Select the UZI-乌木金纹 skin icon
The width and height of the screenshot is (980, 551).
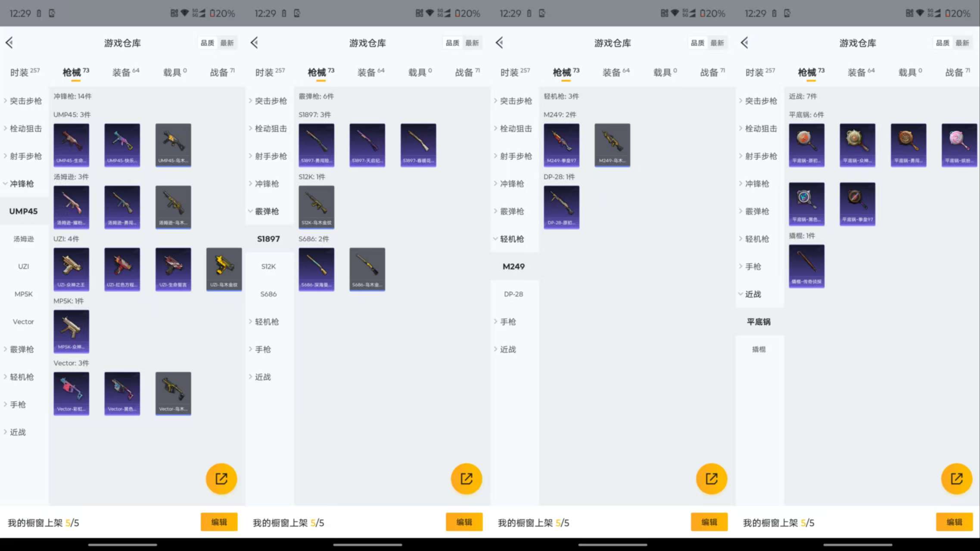[224, 269]
